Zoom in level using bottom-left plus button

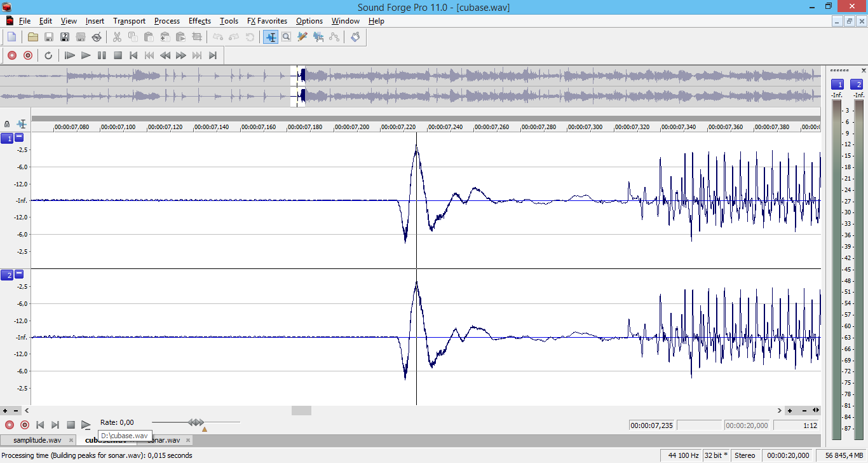[x=5, y=411]
